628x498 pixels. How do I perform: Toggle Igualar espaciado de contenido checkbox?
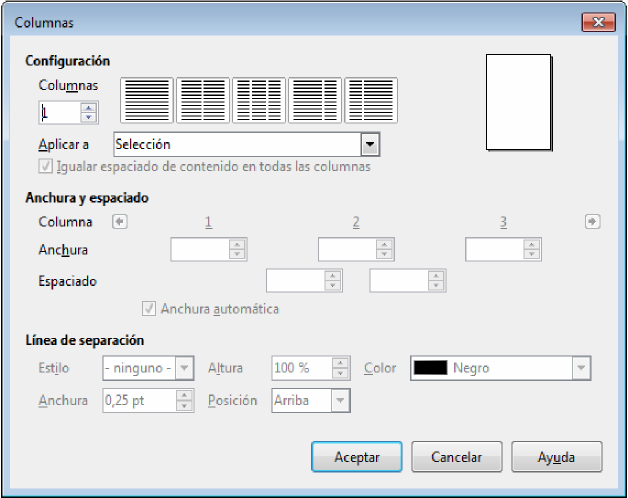[45, 166]
